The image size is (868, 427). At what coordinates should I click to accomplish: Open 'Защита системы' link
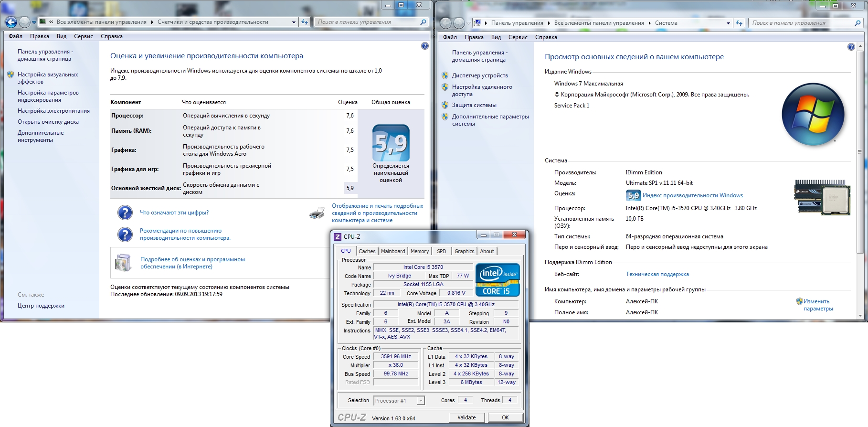[474, 105]
